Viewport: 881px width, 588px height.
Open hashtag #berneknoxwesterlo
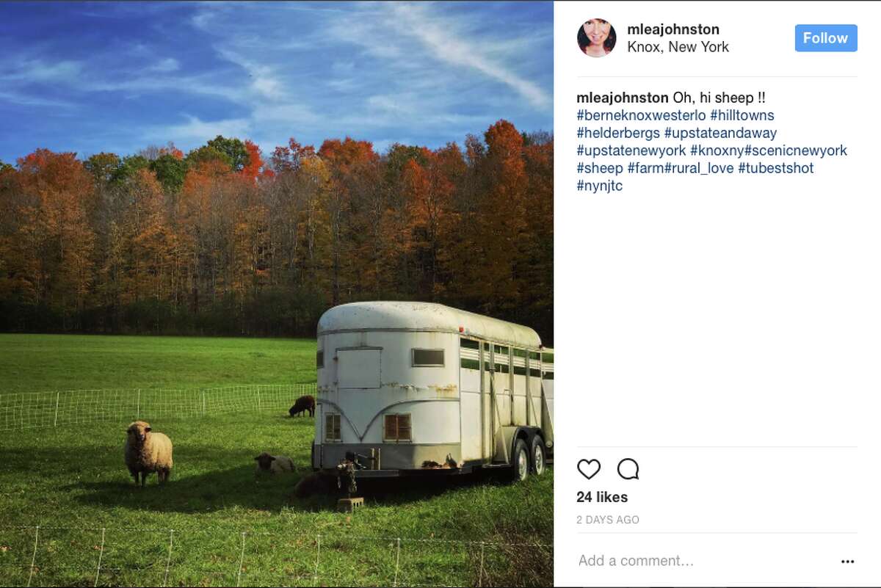click(x=641, y=115)
